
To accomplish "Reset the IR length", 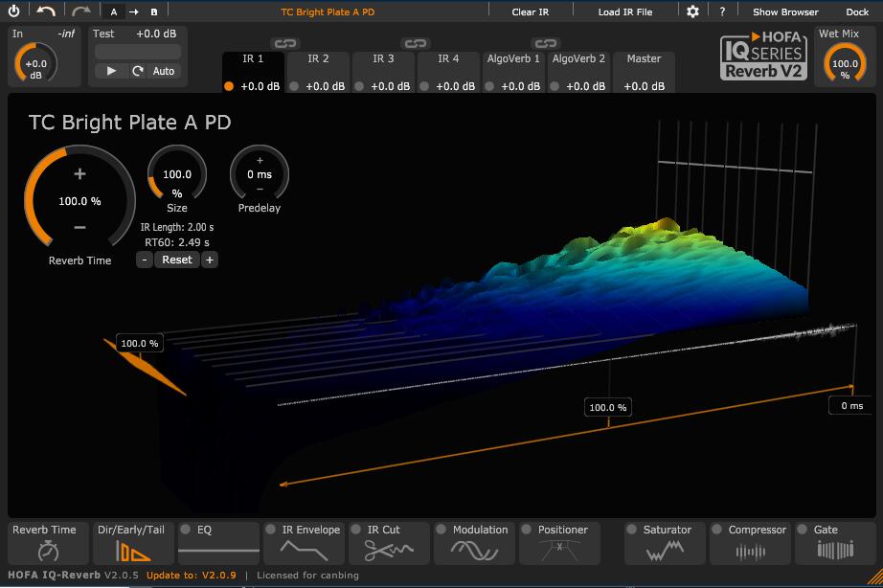I will 177,260.
